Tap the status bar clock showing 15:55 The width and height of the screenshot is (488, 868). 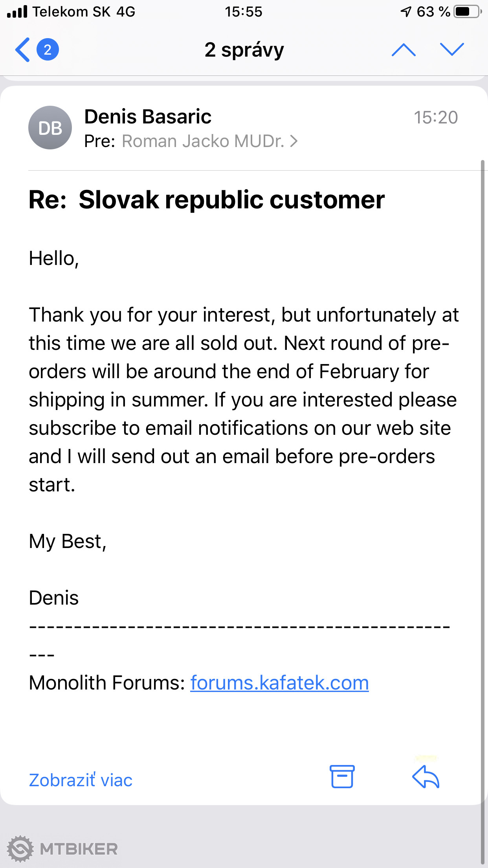pyautogui.click(x=244, y=12)
